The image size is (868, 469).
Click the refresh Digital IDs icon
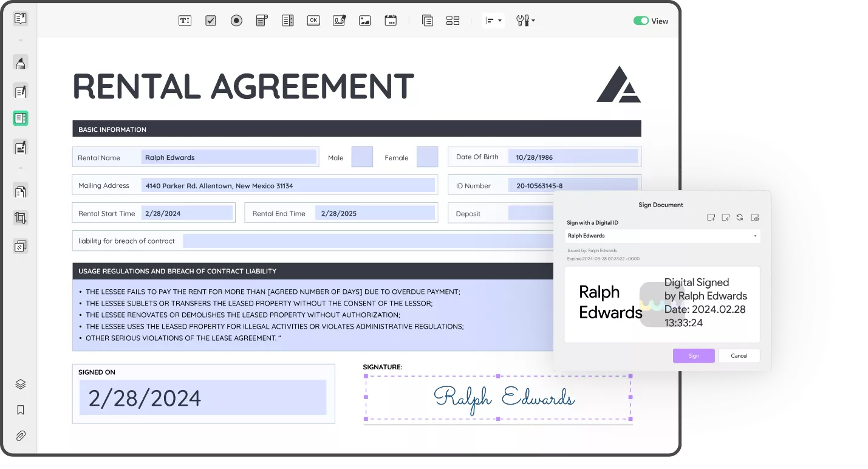coord(740,217)
